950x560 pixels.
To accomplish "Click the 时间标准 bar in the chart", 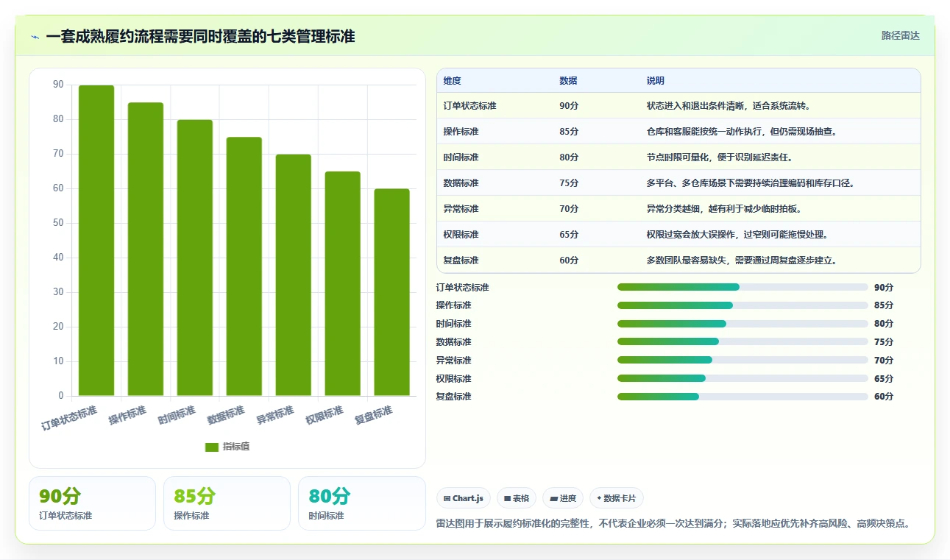I will (x=195, y=258).
